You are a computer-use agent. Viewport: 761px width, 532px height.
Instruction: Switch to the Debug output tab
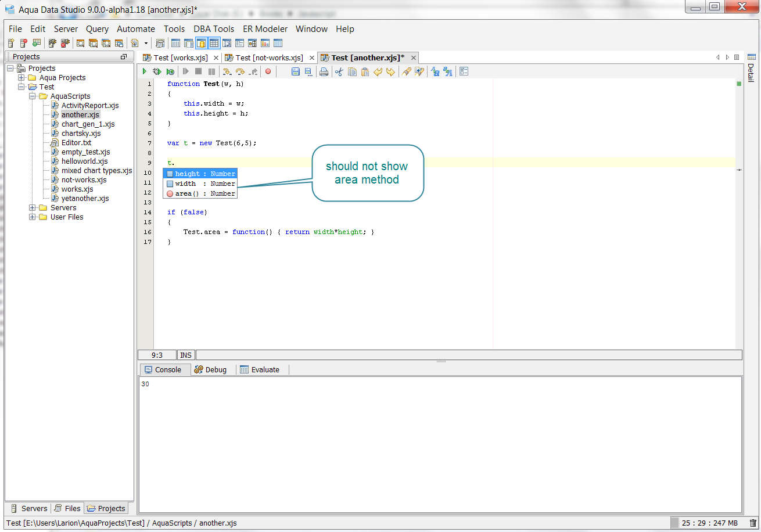pos(211,369)
